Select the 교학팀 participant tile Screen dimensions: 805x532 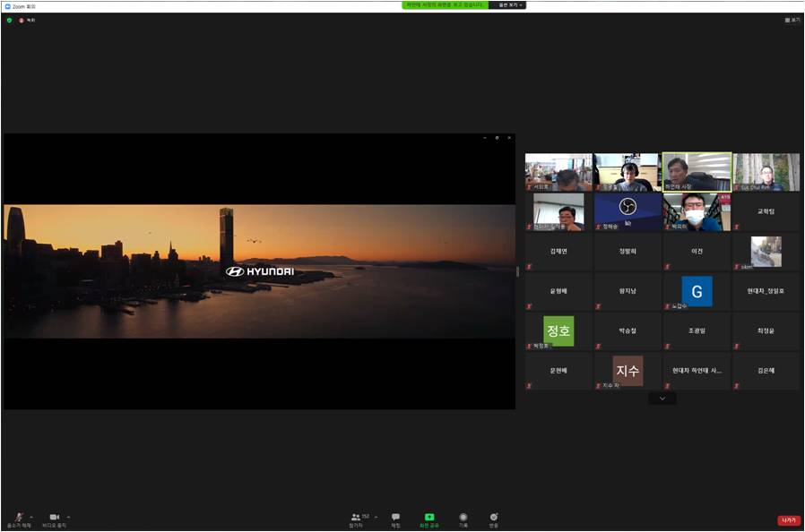click(766, 211)
